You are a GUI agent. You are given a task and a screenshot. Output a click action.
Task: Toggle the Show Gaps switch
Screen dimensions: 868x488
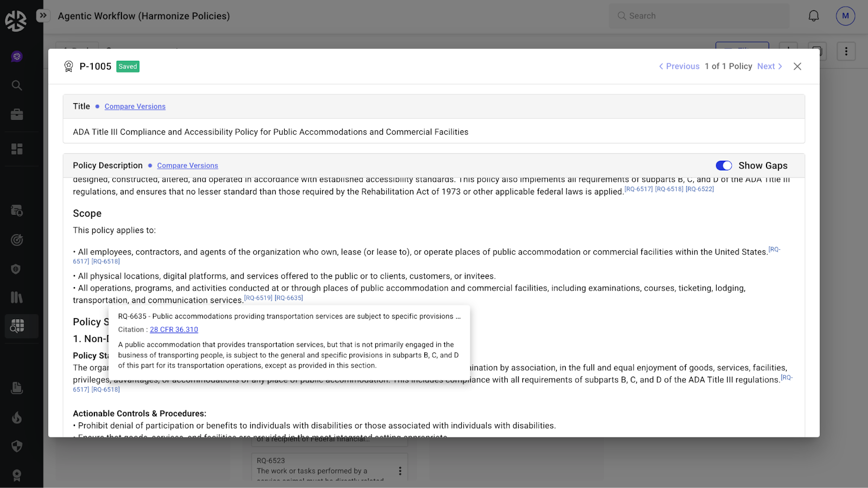coord(724,166)
